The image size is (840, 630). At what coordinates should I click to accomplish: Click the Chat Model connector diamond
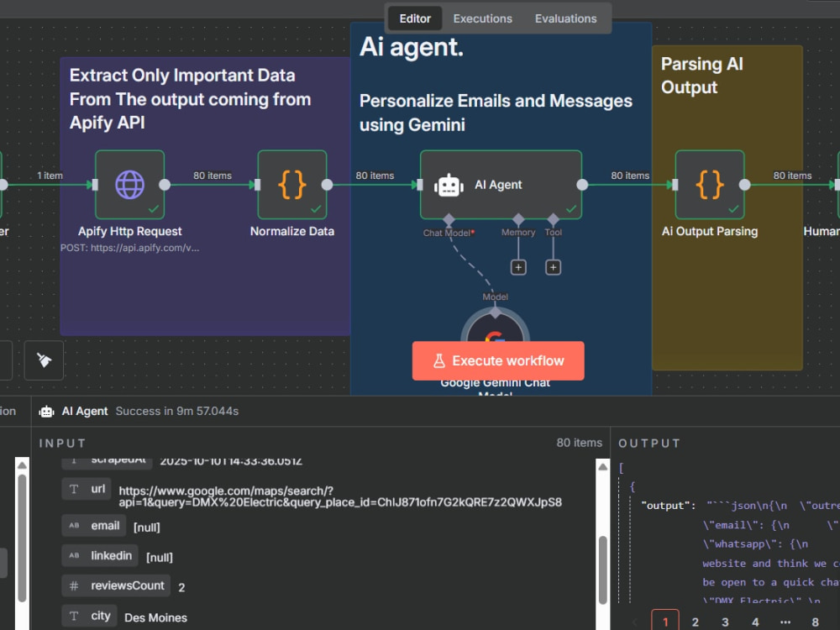(x=449, y=219)
